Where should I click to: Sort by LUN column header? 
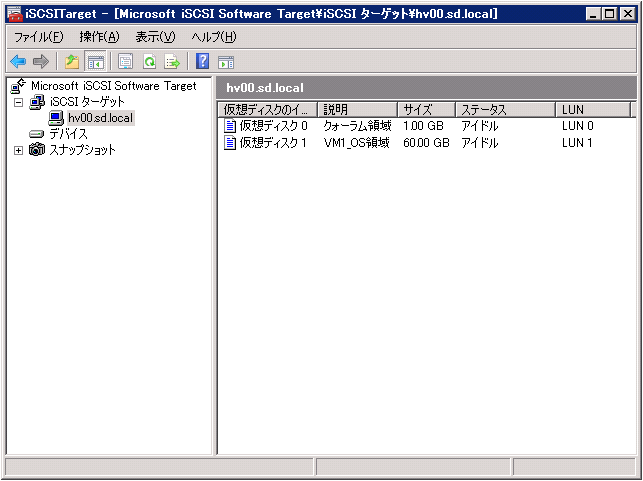pos(593,109)
